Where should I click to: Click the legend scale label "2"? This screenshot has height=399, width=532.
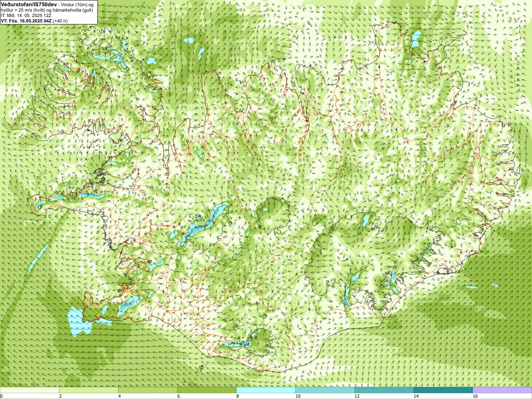(x=60, y=396)
